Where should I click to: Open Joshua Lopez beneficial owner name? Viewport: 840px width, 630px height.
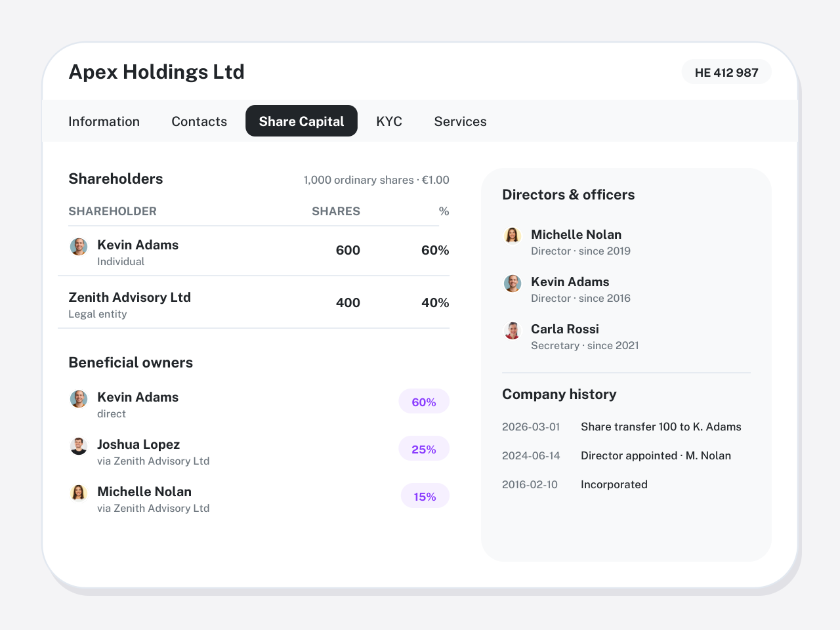138,444
